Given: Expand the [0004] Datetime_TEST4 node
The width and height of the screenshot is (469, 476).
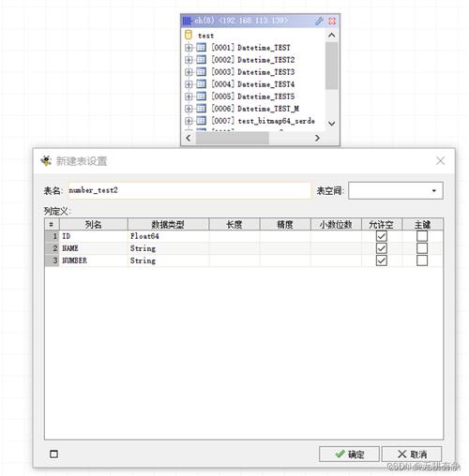Looking at the screenshot, I should (x=189, y=84).
